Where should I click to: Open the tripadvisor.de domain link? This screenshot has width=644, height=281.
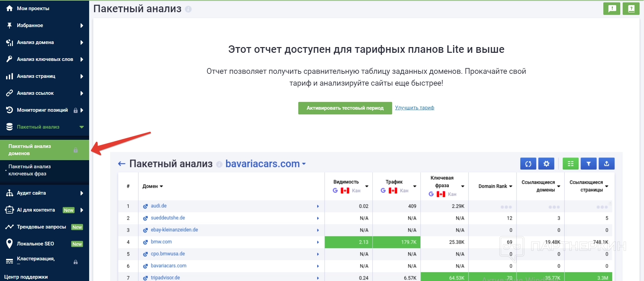point(165,278)
